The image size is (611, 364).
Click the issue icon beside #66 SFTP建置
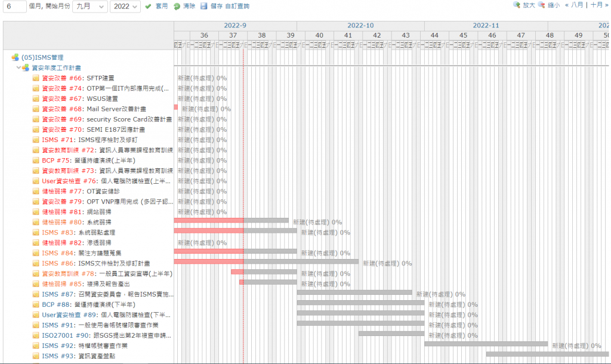[36, 78]
